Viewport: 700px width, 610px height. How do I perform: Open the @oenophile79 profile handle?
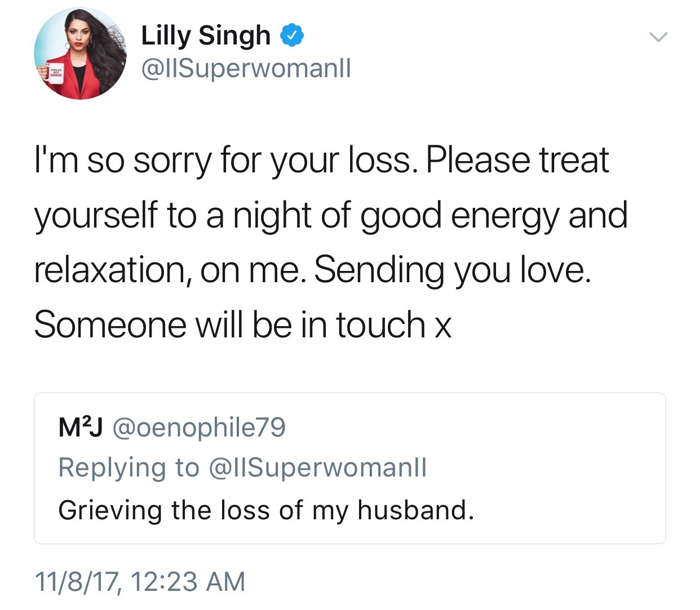coord(200,428)
